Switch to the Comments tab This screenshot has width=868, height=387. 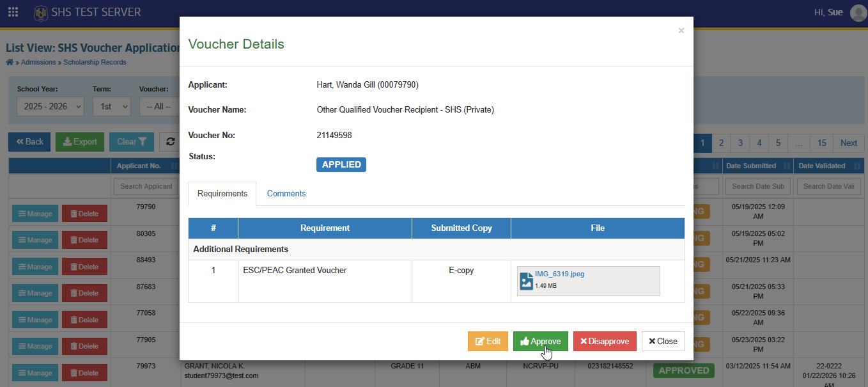coord(286,193)
